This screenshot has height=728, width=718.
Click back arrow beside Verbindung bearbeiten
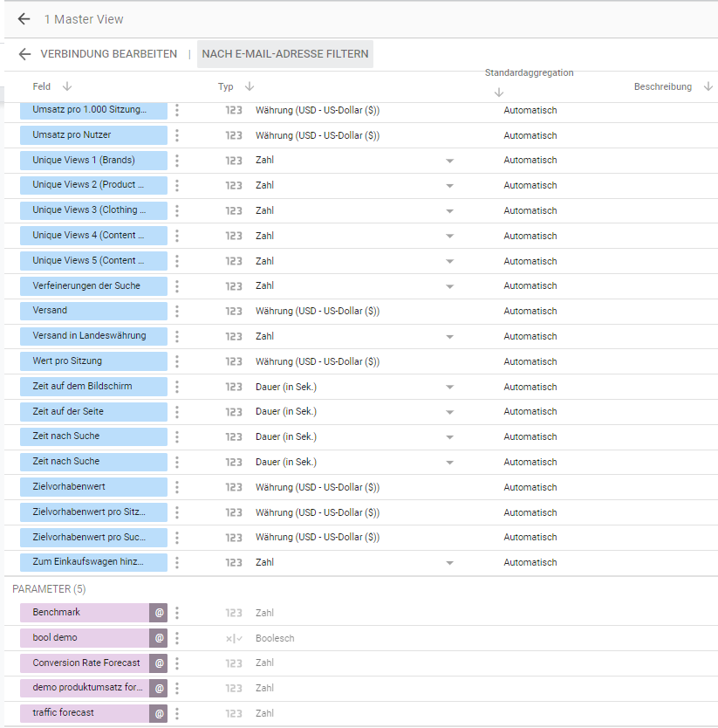(x=24, y=54)
